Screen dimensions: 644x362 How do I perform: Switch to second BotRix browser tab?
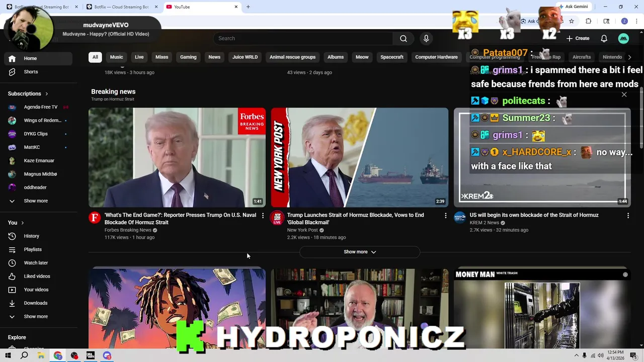click(x=121, y=7)
